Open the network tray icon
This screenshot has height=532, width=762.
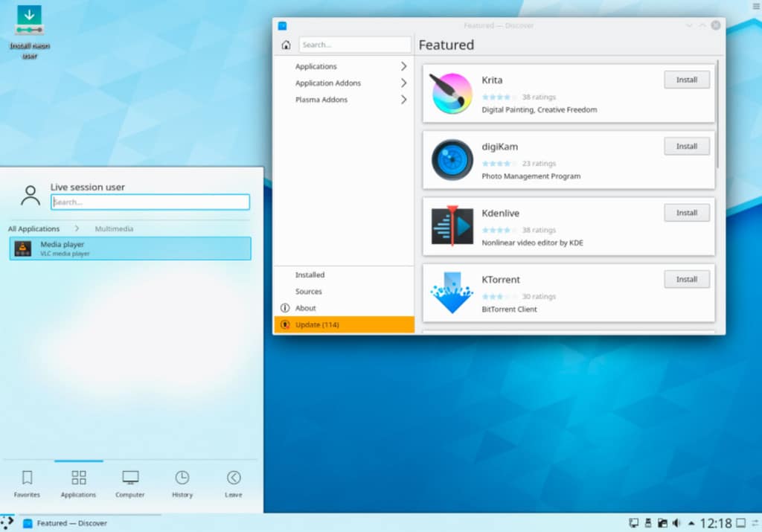pos(633,523)
